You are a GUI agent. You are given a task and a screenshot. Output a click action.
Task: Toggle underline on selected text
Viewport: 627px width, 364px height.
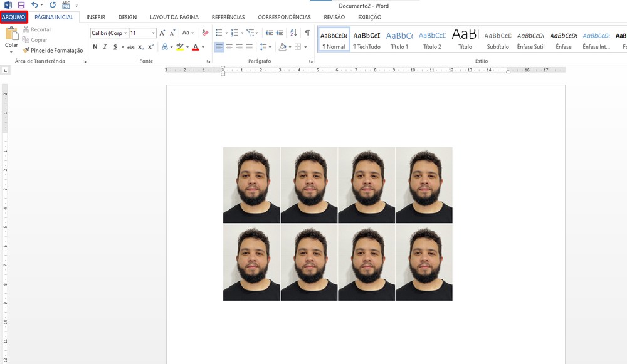(115, 46)
